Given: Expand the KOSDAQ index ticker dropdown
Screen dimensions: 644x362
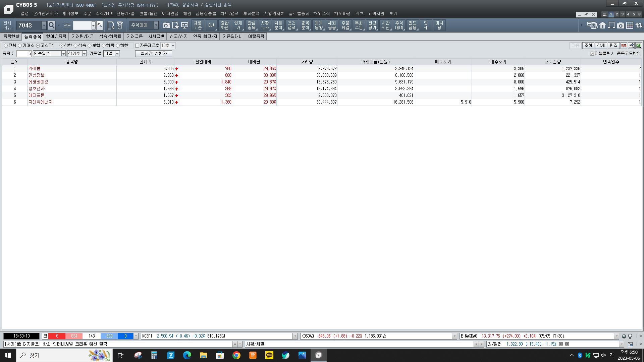Looking at the screenshot, I should [454, 336].
